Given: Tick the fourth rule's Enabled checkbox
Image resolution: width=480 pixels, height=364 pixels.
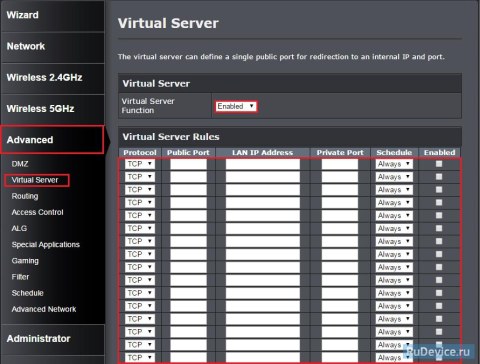Looking at the screenshot, I should click(x=439, y=203).
